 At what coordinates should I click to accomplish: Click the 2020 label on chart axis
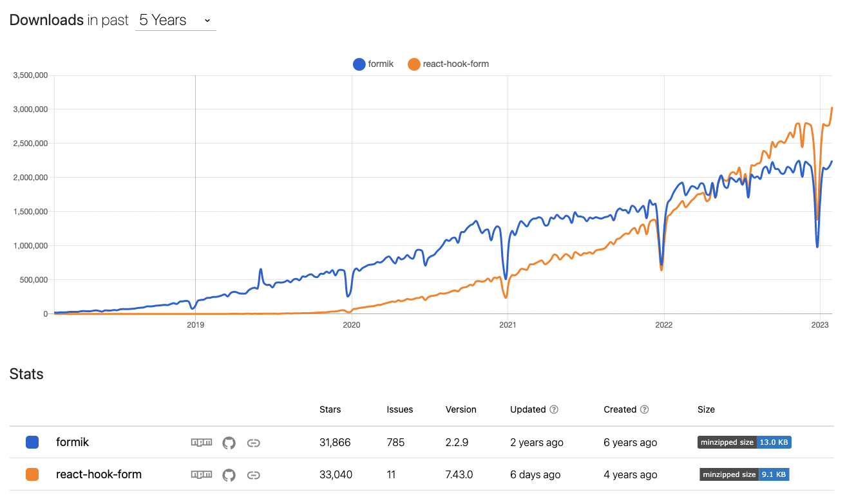click(x=351, y=325)
